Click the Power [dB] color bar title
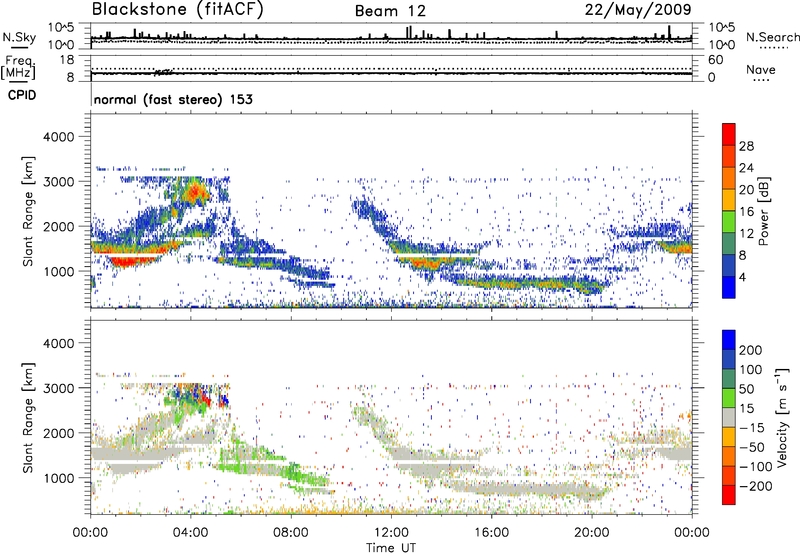 [x=763, y=211]
